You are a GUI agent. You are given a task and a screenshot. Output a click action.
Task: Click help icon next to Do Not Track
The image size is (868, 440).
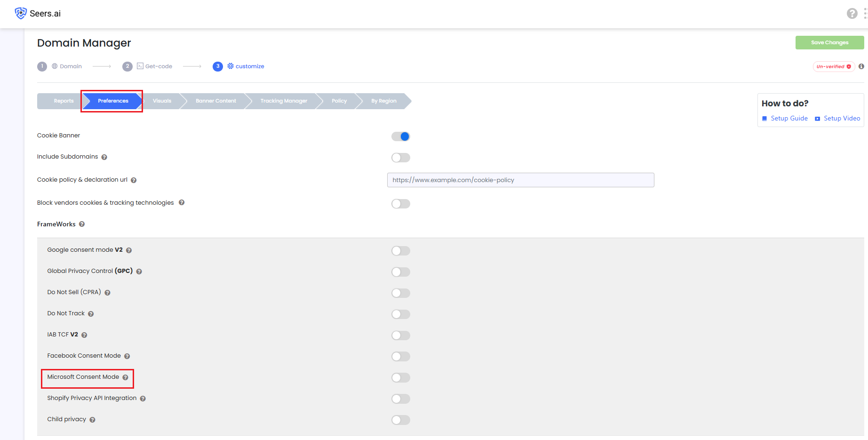point(91,314)
